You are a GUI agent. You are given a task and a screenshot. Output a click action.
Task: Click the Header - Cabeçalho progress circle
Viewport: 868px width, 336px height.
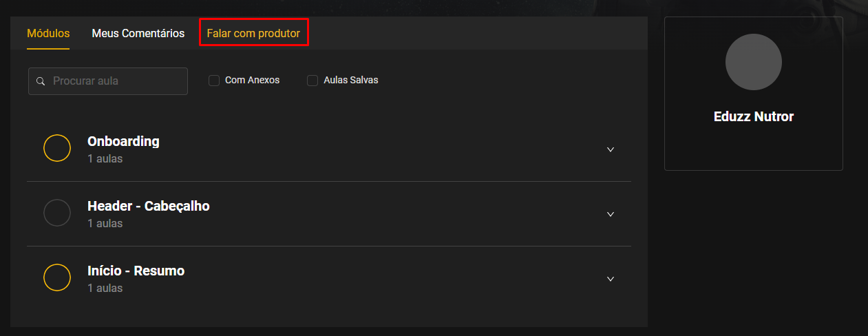57,213
